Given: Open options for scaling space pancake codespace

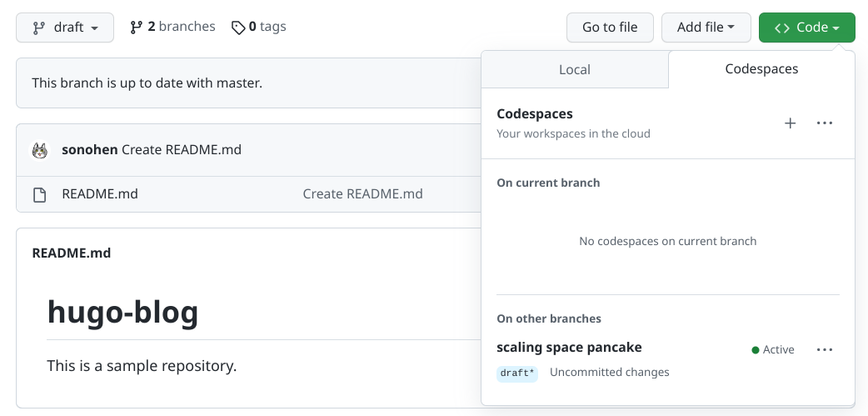Looking at the screenshot, I should coord(825,350).
